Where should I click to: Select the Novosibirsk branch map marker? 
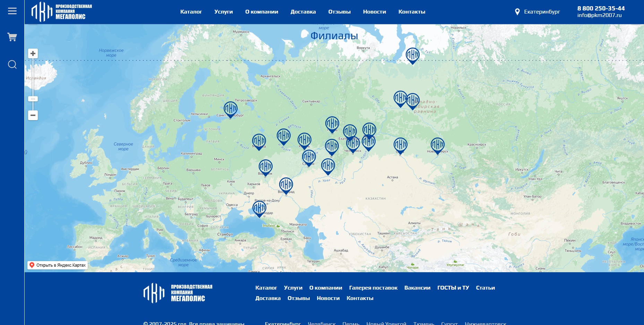click(x=438, y=146)
